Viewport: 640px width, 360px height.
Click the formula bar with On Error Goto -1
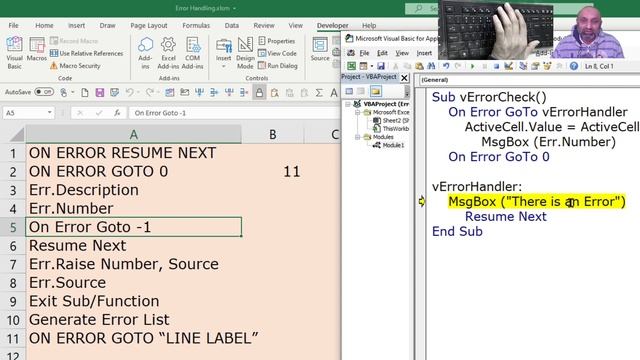point(234,113)
